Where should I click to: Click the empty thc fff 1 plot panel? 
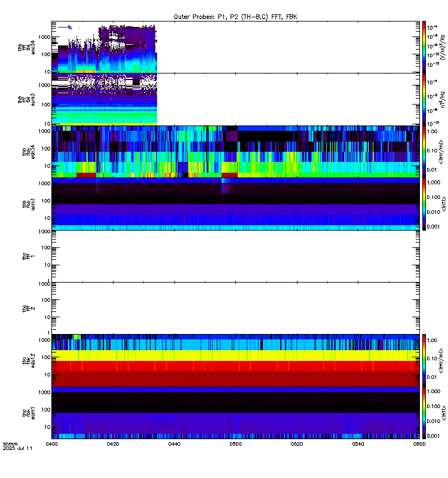pyautogui.click(x=235, y=256)
